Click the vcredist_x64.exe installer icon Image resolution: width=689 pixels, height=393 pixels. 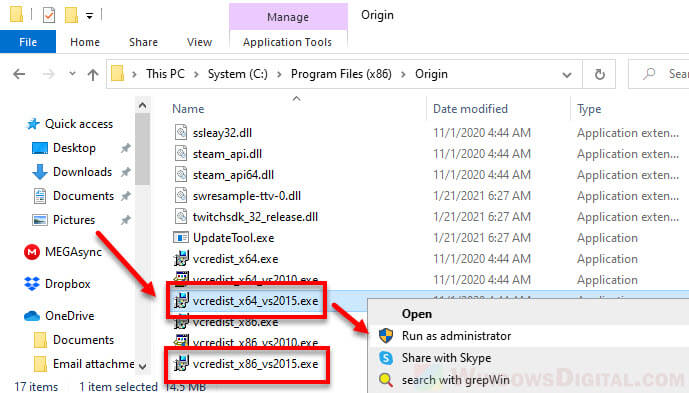tap(181, 259)
